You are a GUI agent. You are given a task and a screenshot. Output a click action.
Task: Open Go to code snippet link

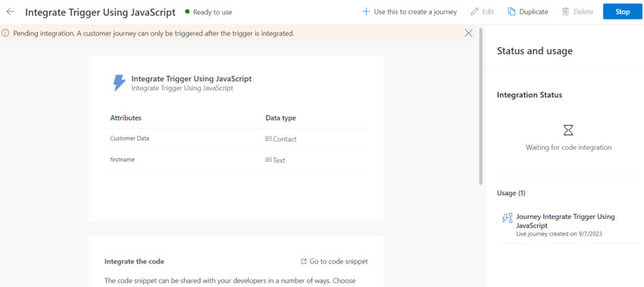pyautogui.click(x=334, y=261)
